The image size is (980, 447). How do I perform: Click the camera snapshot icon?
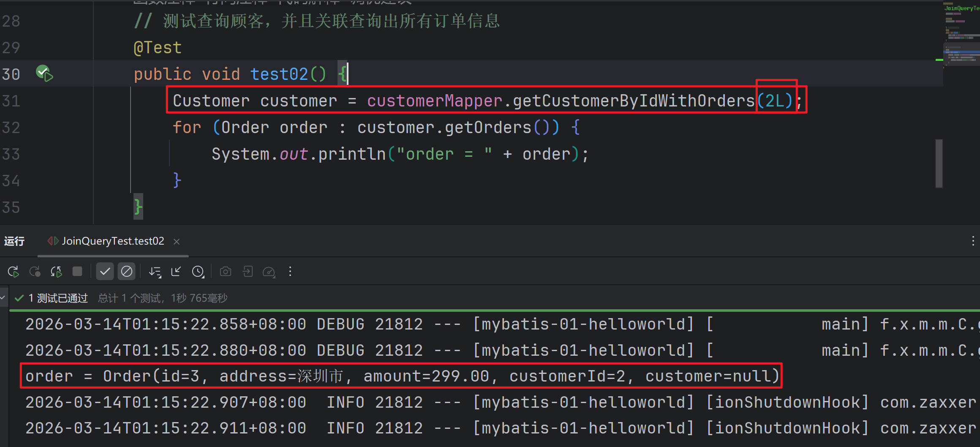226,272
